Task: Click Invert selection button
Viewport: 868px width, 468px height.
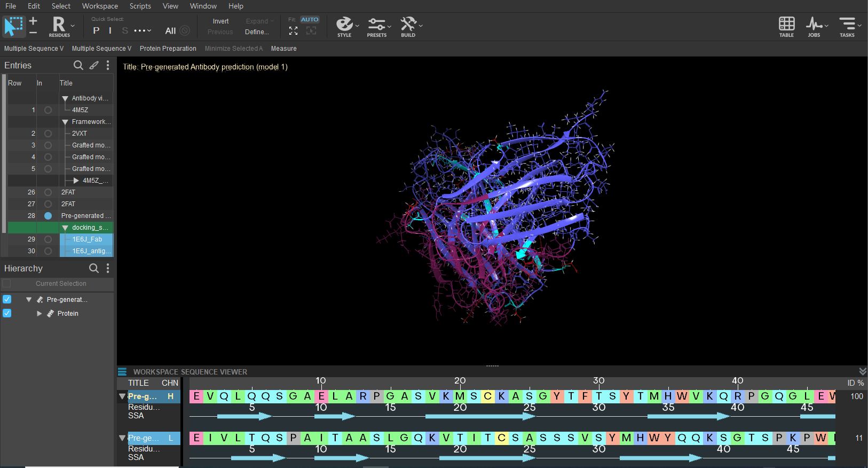Action: coord(220,21)
